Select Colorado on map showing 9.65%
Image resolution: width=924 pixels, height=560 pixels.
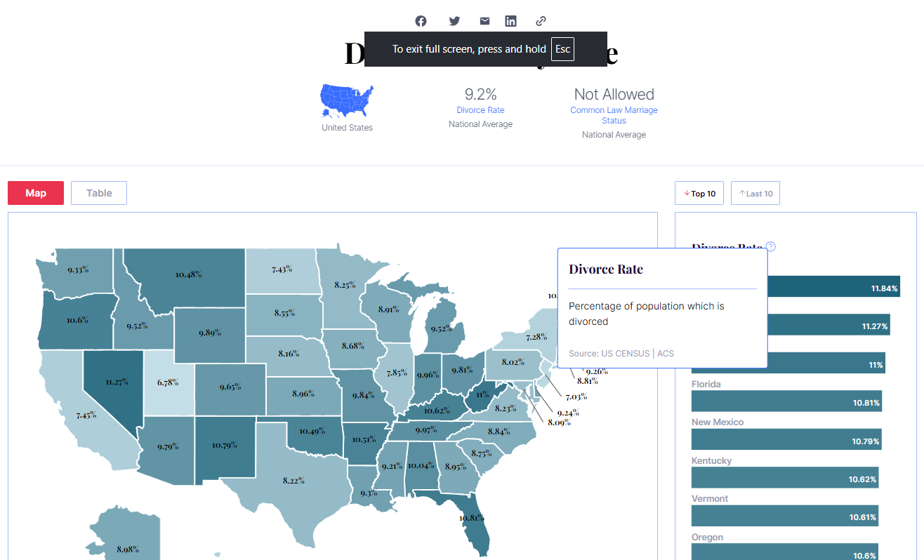coord(230,387)
